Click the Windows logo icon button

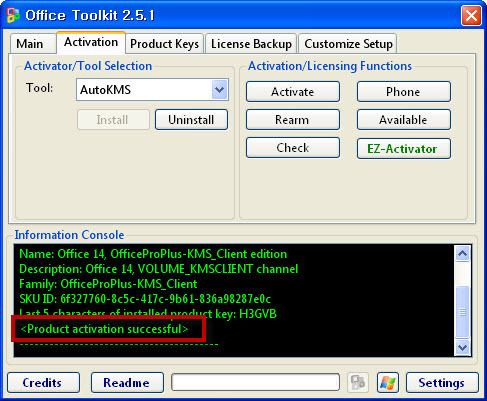[388, 382]
